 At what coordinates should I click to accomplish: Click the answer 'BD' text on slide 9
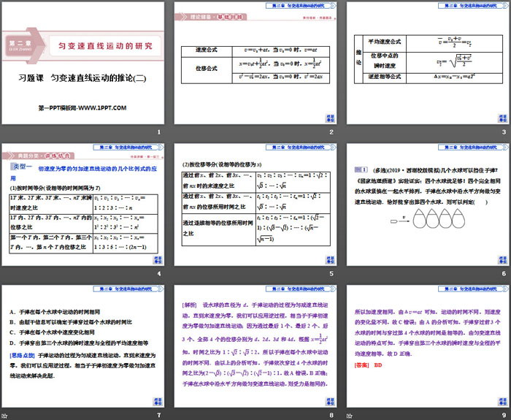(377, 365)
